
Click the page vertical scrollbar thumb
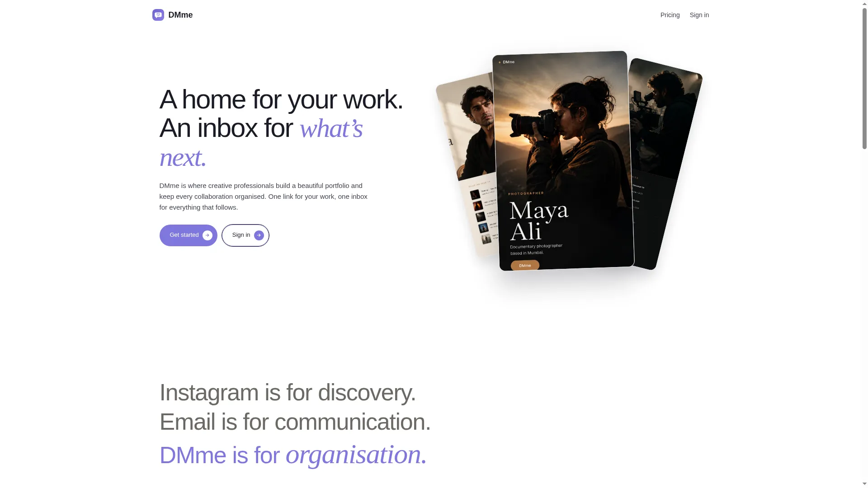[864, 78]
